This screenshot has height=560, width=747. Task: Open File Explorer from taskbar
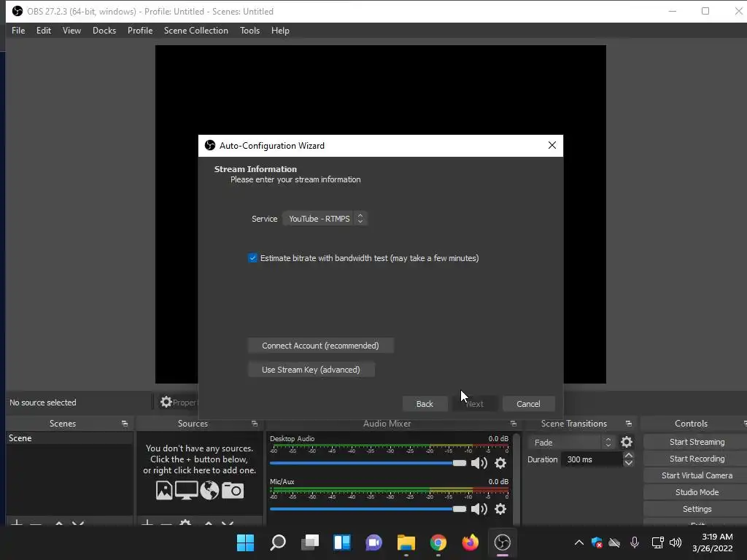click(406, 542)
